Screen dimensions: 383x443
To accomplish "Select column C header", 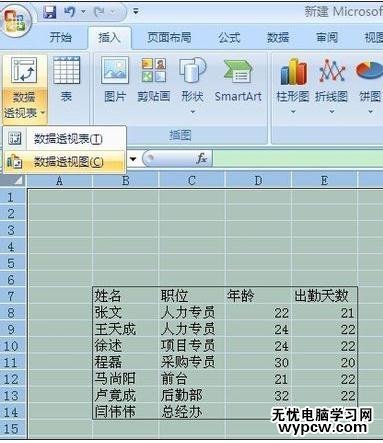I will click(192, 181).
